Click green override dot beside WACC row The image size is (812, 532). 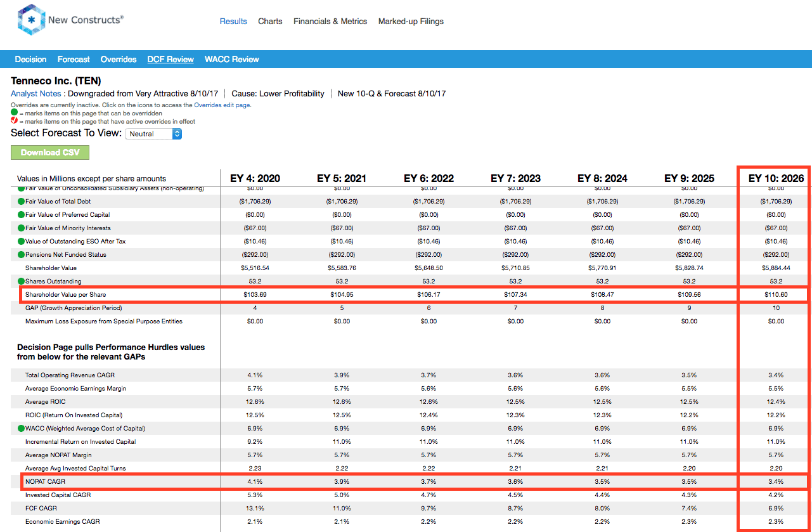21,429
